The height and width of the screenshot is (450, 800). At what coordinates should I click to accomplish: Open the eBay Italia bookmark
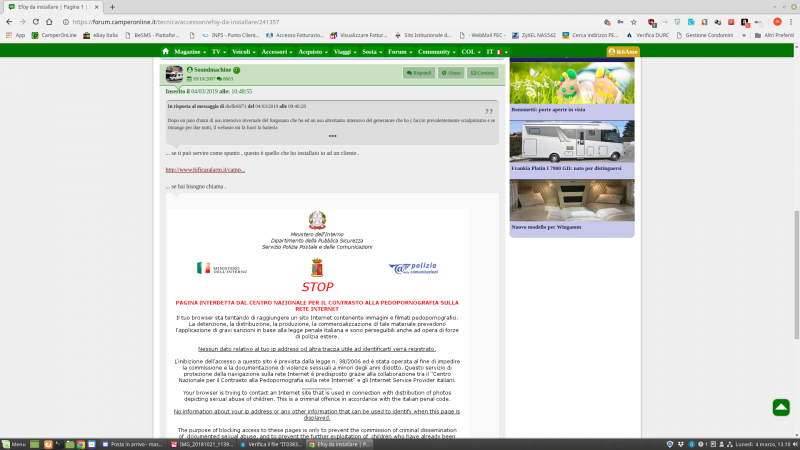pyautogui.click(x=101, y=35)
